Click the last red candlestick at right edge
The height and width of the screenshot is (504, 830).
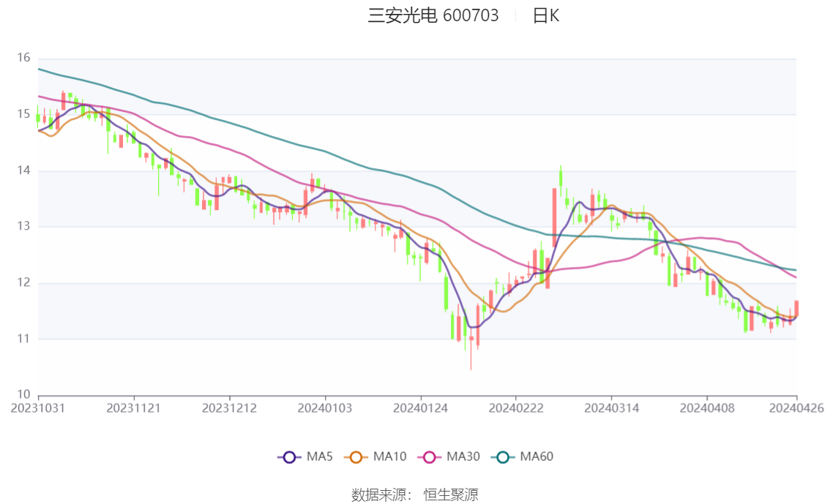(796, 308)
